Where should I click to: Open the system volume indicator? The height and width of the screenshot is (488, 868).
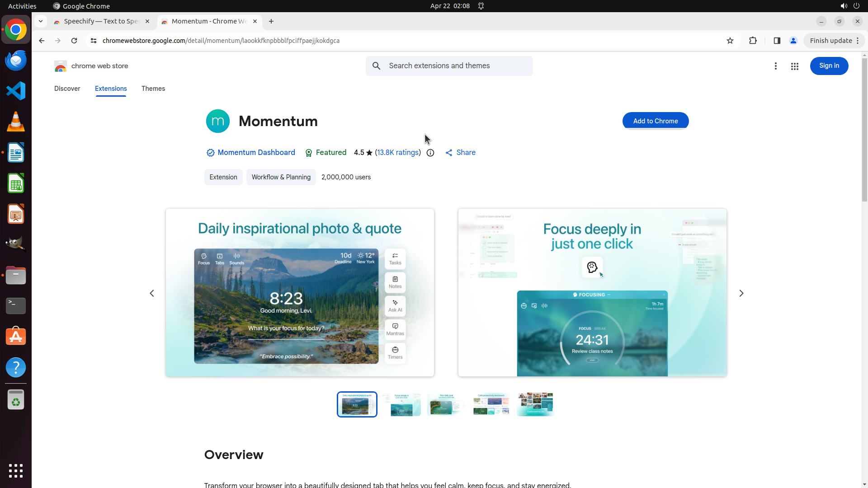pos(843,6)
